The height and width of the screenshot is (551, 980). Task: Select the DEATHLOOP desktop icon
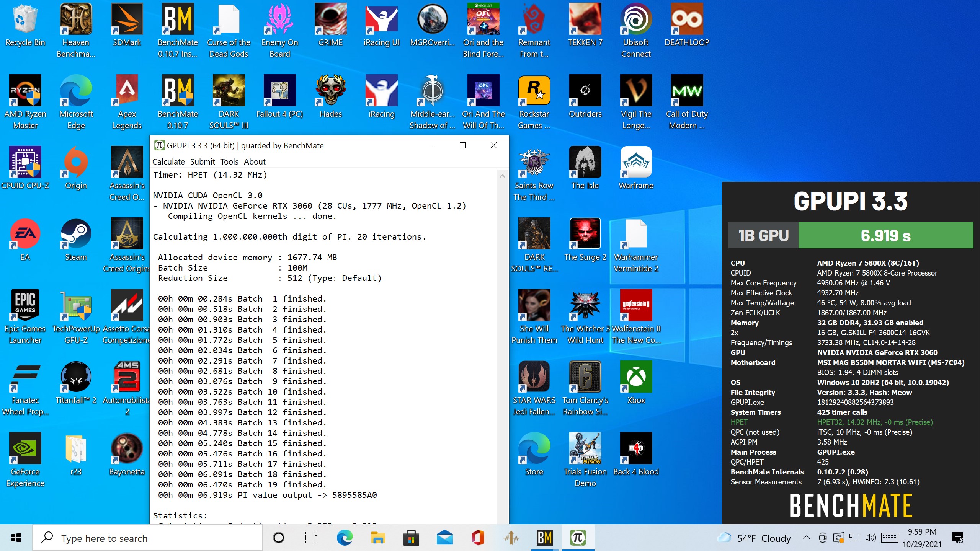coord(687,25)
